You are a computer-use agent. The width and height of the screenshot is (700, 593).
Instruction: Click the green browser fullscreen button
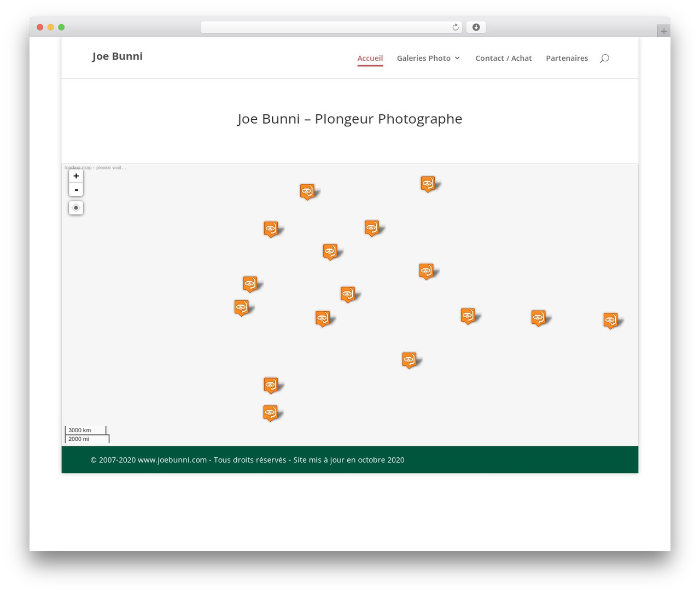click(x=61, y=27)
